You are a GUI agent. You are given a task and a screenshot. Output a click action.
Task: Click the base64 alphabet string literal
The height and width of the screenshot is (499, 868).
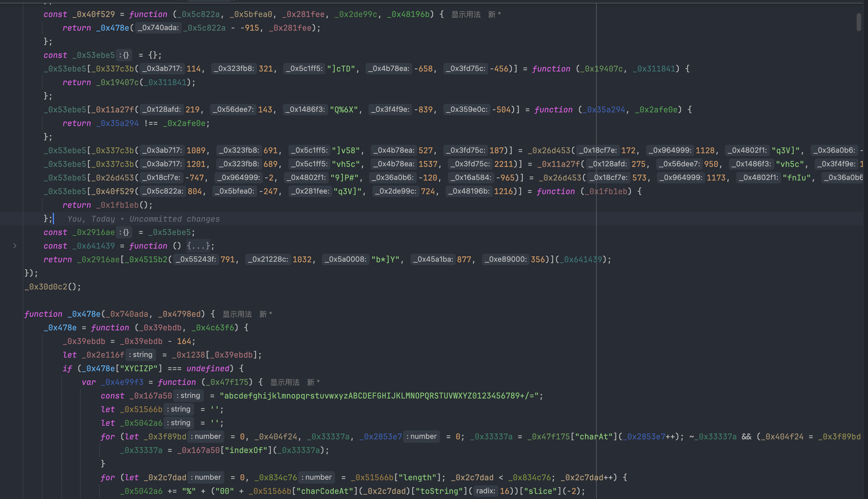click(x=379, y=396)
